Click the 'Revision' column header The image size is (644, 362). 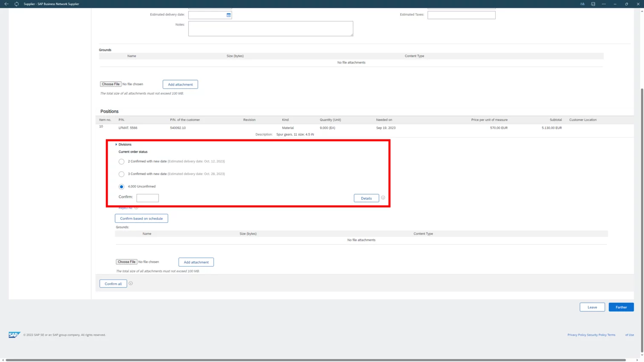249,120
